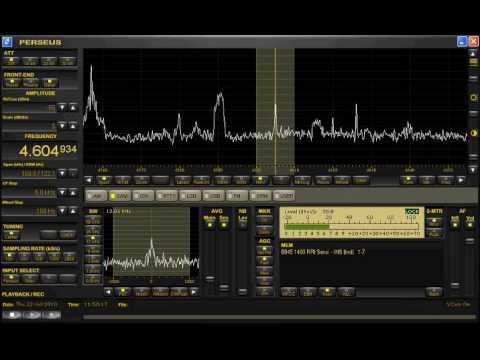The width and height of the screenshot is (480, 360).
Task: Click the half-moon contrast icon on right edge
Action: (473, 133)
